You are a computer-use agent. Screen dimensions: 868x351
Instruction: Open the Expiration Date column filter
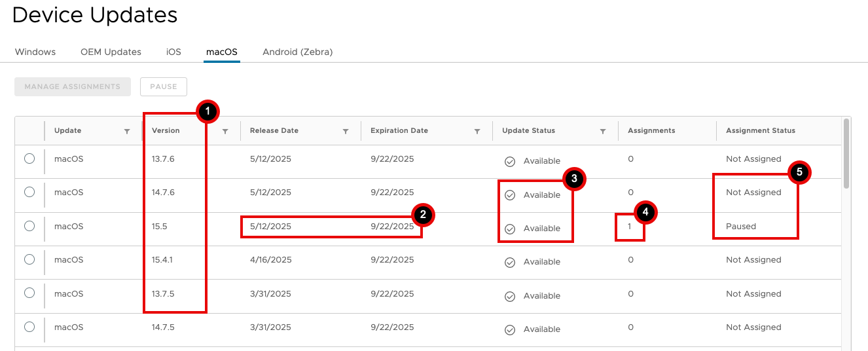click(477, 132)
